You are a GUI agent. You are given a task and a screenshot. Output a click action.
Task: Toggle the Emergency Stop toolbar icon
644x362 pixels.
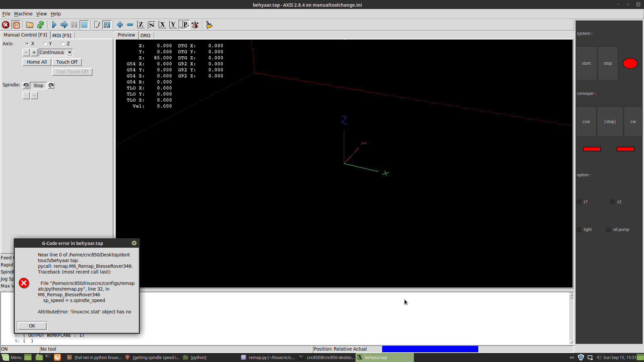[x=6, y=25]
